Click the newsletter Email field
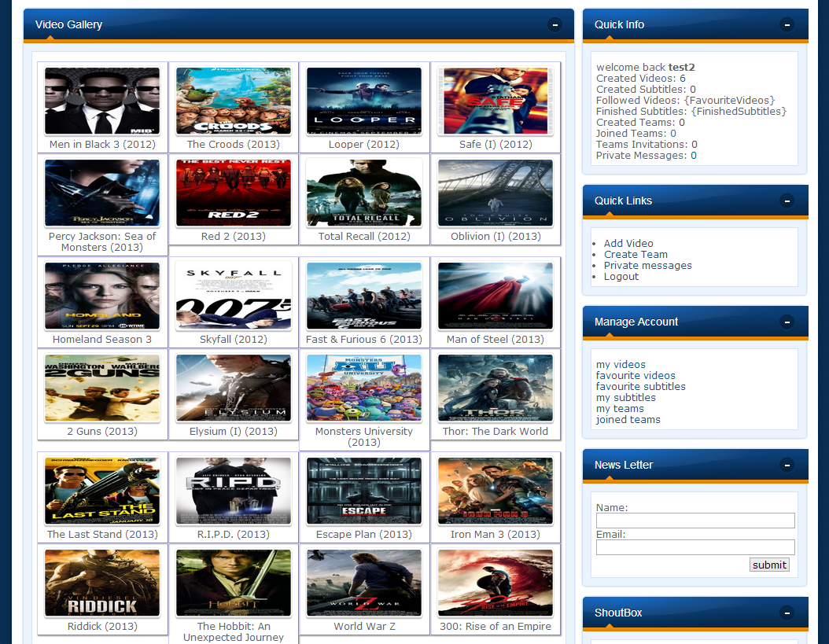 pos(695,546)
